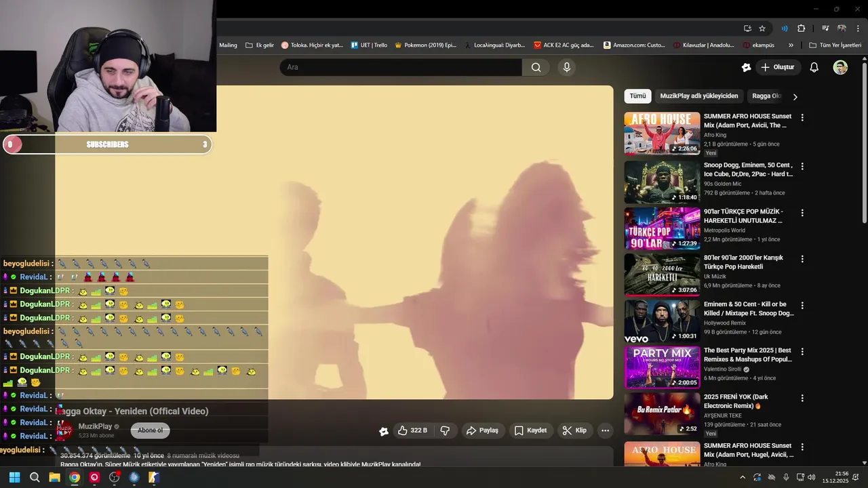This screenshot has width=868, height=488.
Task: Open File Explorer from the taskbar
Action: [x=54, y=477]
